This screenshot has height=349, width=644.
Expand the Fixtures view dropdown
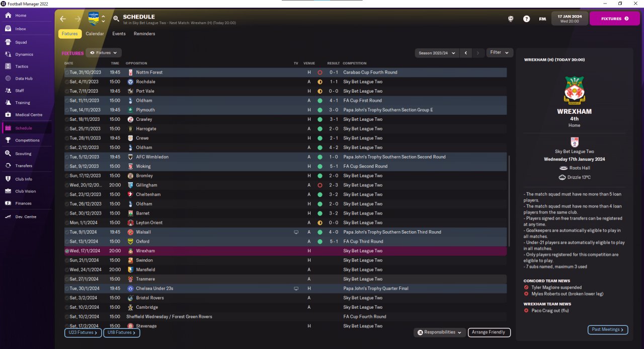[x=104, y=52]
